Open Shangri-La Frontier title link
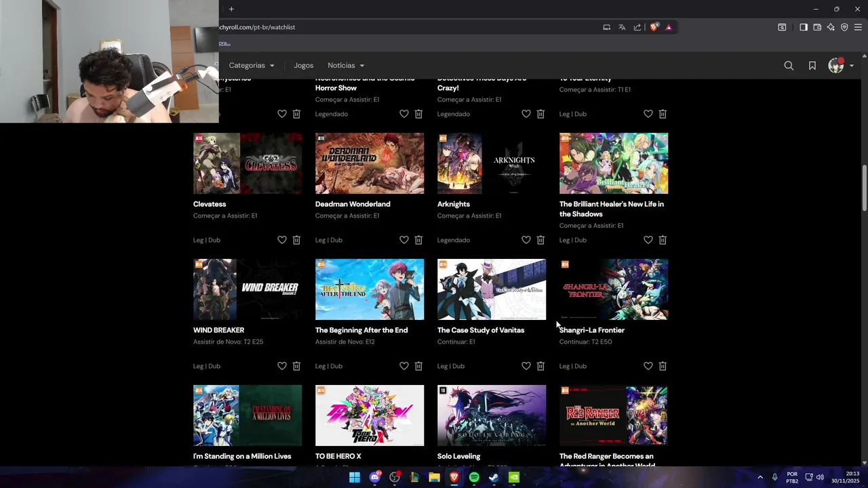 (x=592, y=330)
